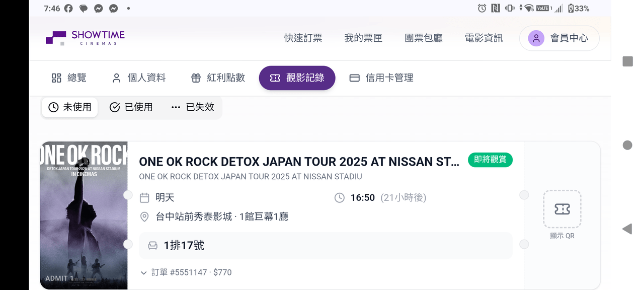Click the 明天 date text
This screenshot has height=290, width=644.
pos(165,198)
